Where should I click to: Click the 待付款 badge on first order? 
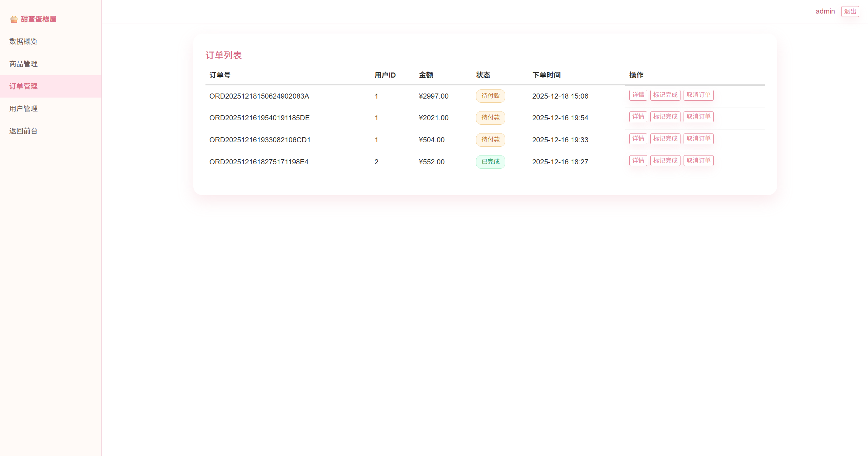[490, 96]
